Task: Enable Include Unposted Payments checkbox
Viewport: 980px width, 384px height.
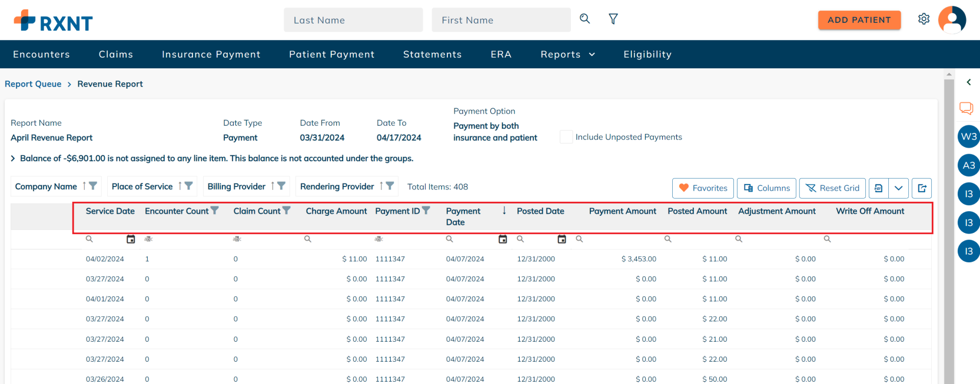Action: pyautogui.click(x=566, y=137)
